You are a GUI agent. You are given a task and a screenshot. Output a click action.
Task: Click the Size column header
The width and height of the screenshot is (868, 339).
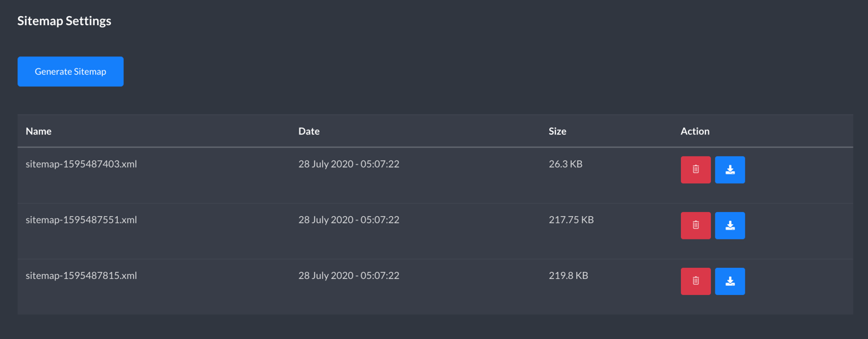click(558, 131)
